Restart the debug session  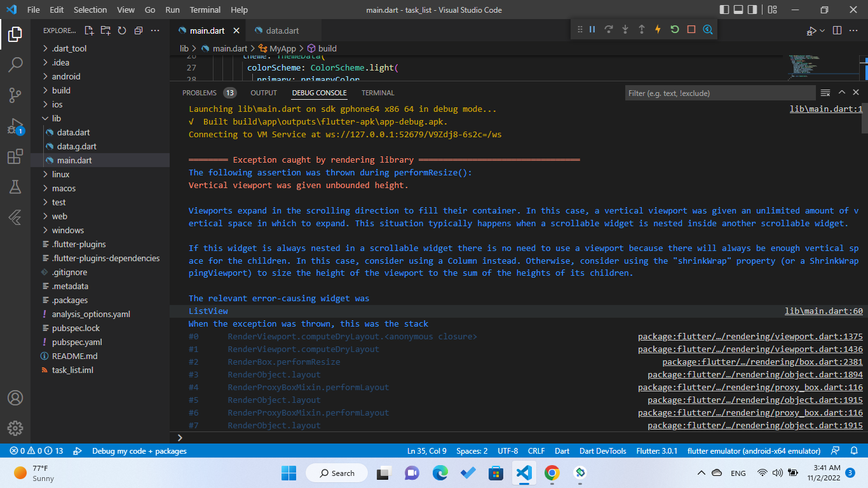pyautogui.click(x=675, y=29)
